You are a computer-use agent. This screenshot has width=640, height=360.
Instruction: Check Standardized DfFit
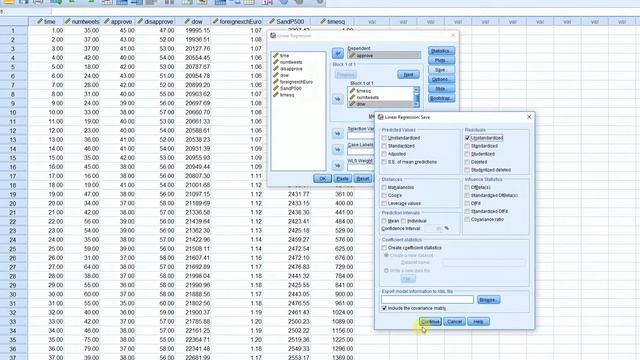tap(467, 211)
